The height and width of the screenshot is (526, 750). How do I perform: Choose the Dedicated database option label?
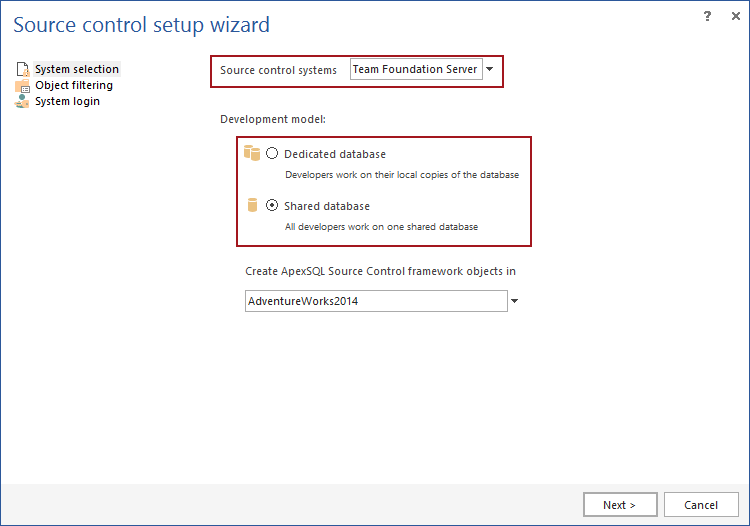point(335,154)
